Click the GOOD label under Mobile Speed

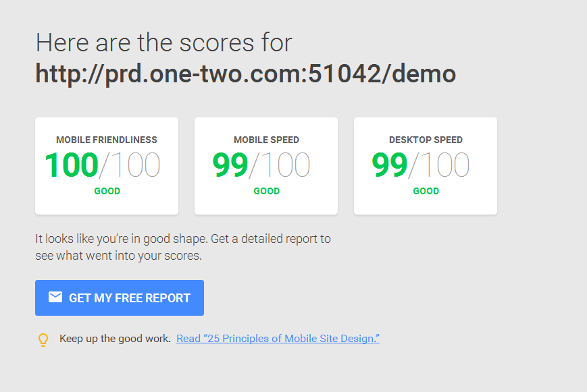266,191
